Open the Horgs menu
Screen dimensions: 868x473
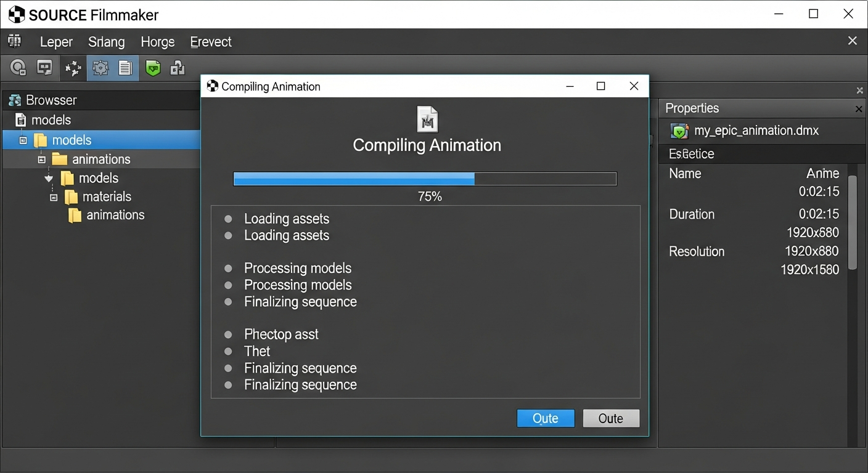[157, 42]
